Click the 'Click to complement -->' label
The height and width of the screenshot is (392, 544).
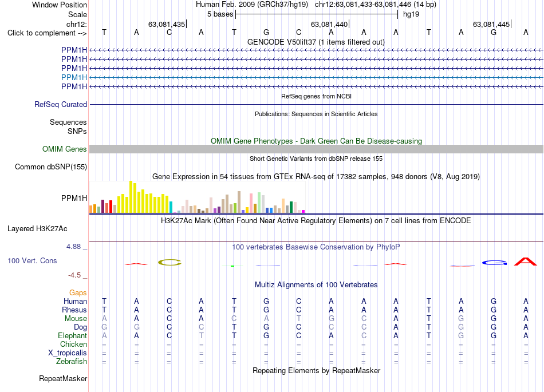(x=47, y=33)
